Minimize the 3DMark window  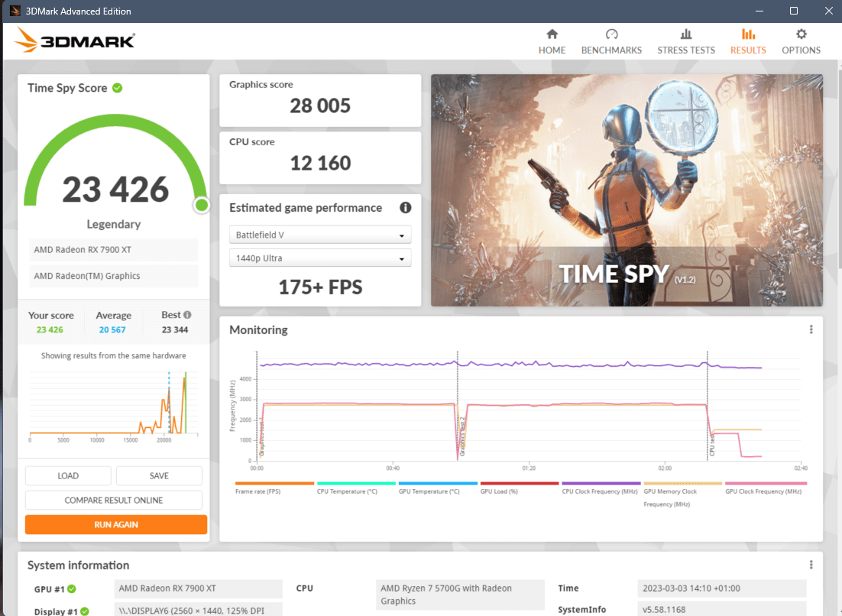click(x=759, y=11)
